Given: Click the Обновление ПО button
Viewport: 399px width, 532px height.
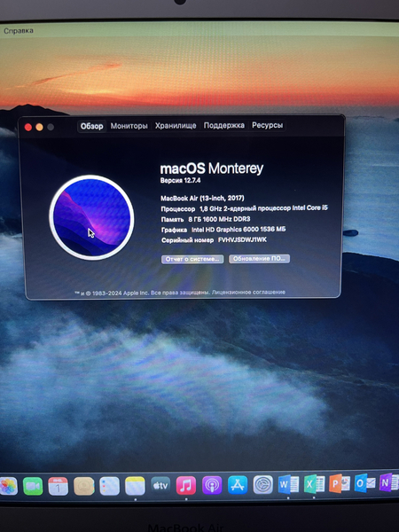Looking at the screenshot, I should tap(259, 259).
